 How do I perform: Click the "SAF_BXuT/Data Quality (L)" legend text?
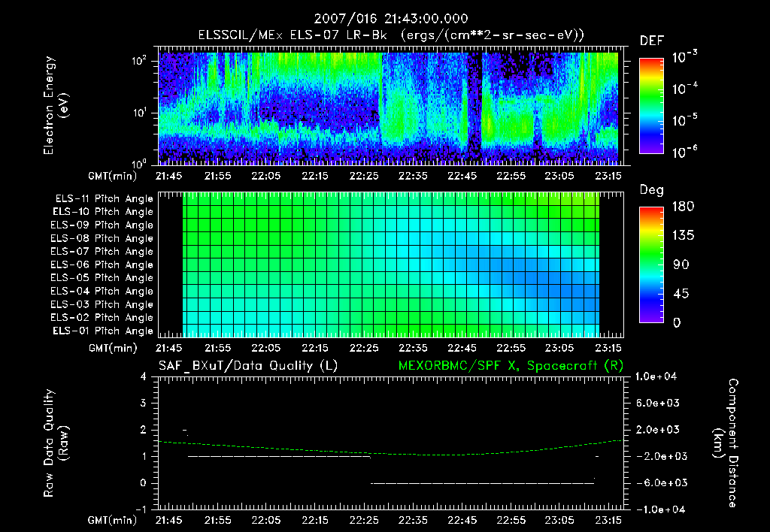click(x=248, y=366)
